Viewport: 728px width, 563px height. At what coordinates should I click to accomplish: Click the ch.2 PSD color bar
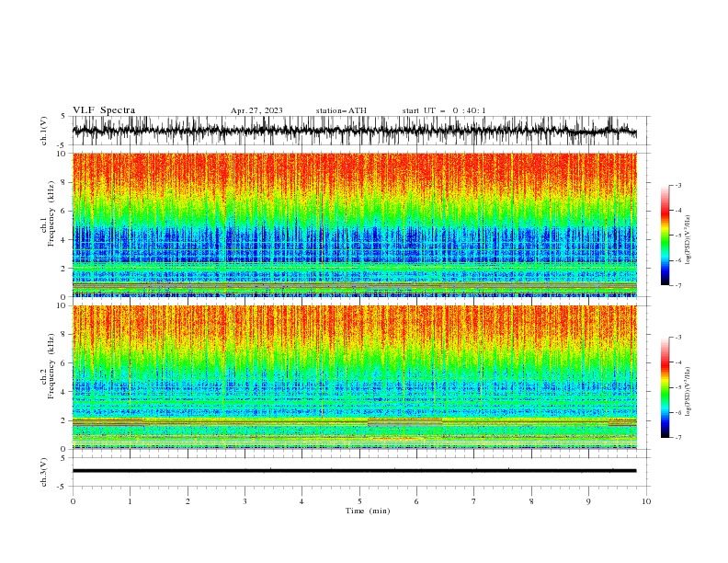665,387
